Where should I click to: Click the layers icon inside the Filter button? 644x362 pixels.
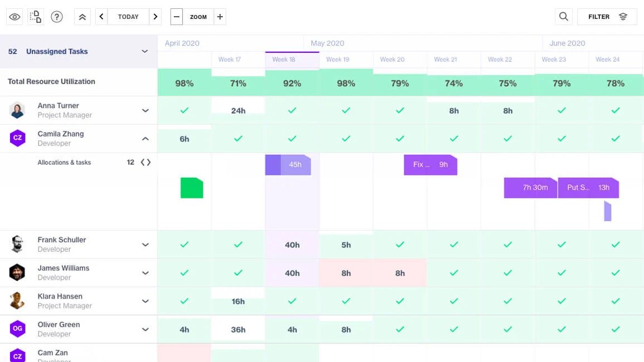[x=622, y=17]
